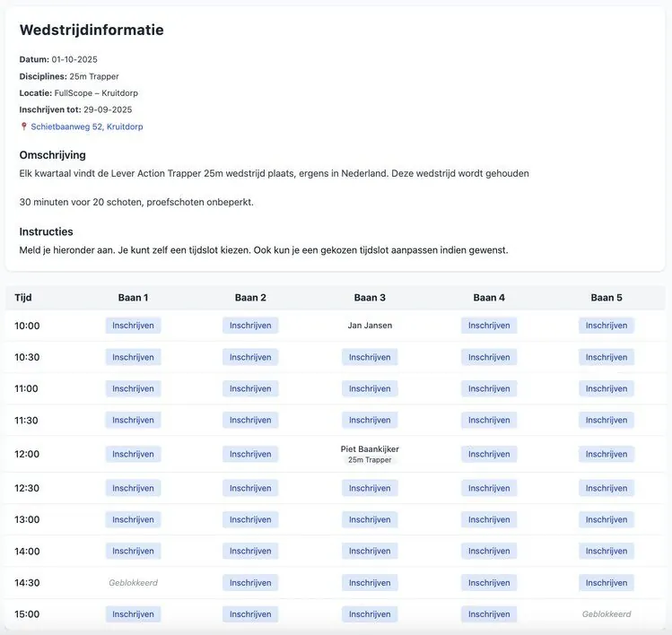
Task: Click Inschrijven for 14:30 Baan 5
Action: tap(607, 583)
